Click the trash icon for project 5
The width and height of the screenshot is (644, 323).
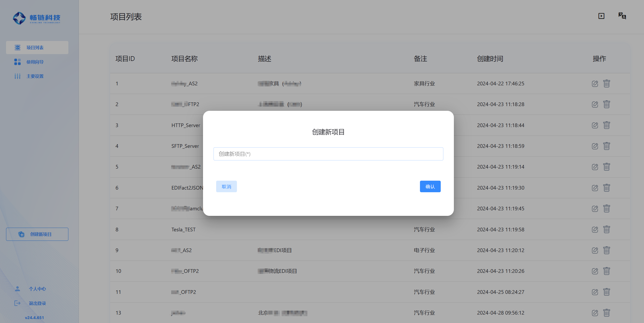(x=606, y=167)
